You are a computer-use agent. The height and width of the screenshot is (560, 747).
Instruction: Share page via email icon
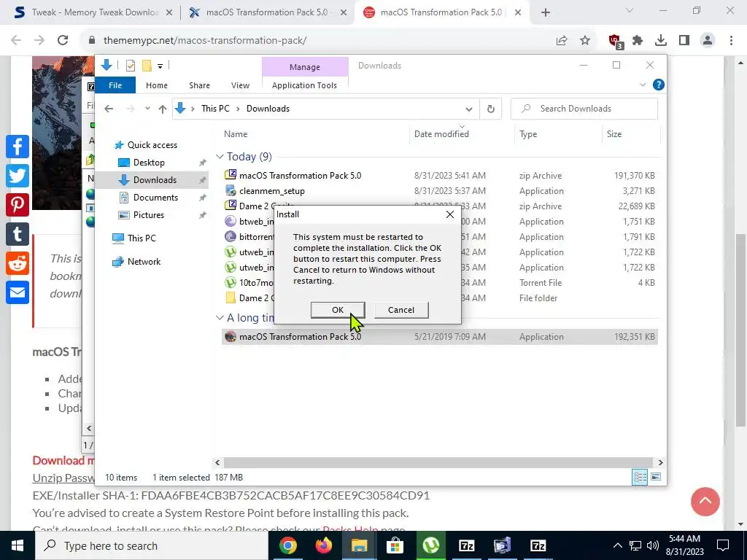tap(18, 292)
